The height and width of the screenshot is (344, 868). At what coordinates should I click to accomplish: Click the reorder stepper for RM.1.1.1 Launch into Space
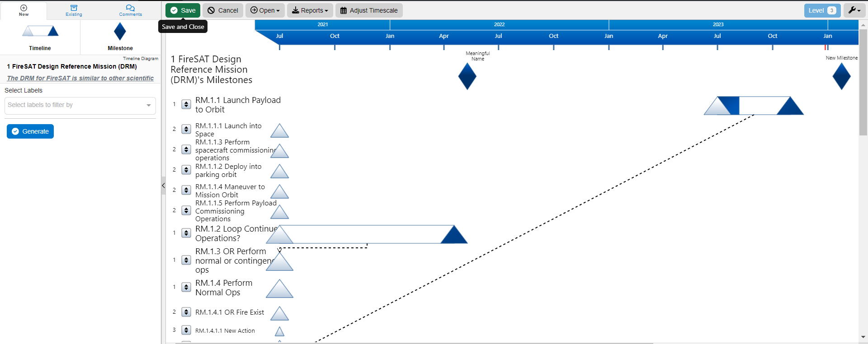click(186, 129)
